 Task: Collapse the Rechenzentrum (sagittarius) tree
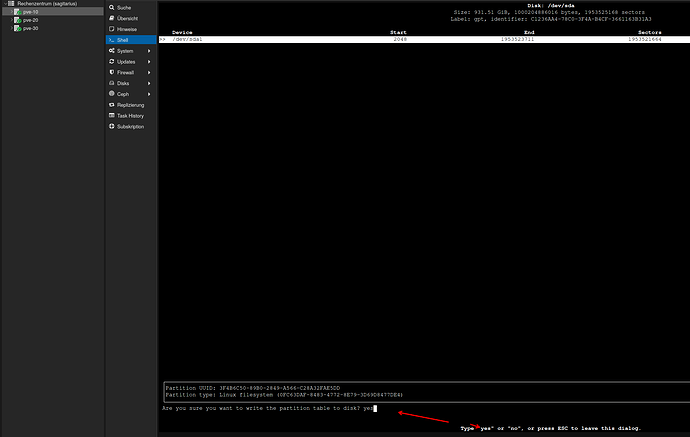tap(5, 4)
